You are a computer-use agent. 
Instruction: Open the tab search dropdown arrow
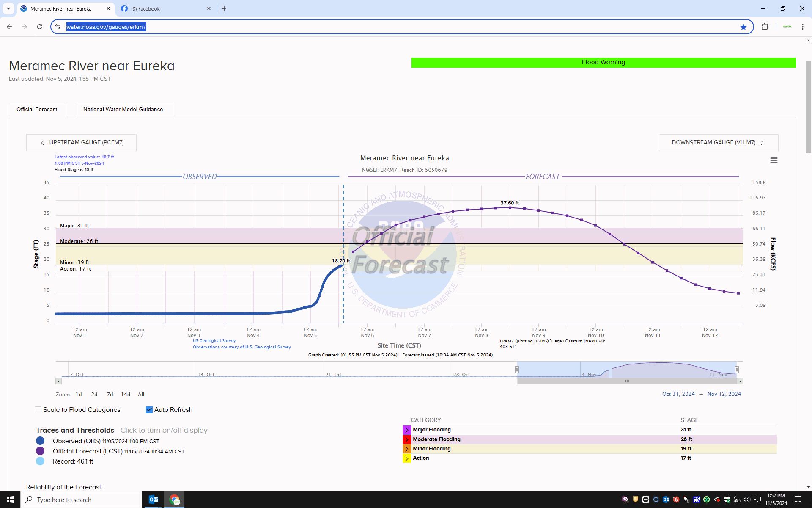point(8,8)
